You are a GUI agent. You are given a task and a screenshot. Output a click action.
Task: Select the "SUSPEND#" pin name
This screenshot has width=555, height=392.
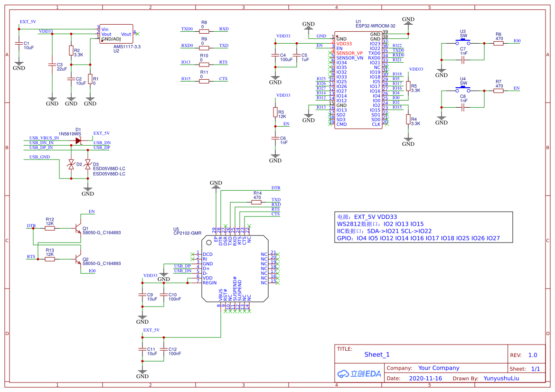(235, 289)
